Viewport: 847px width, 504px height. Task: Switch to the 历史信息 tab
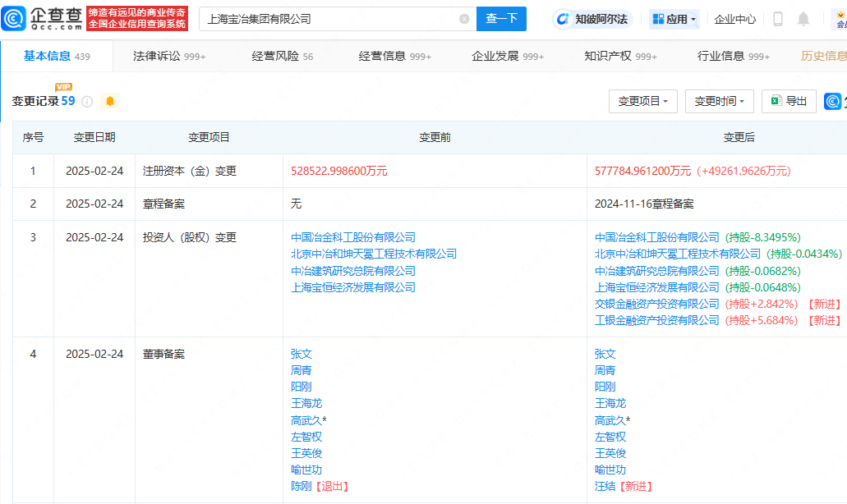(x=824, y=56)
